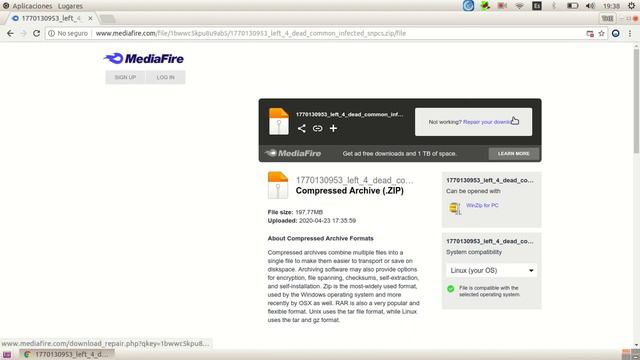This screenshot has width=640, height=360.
Task: Click the page vertical scrollbar thumb
Action: [x=636, y=102]
